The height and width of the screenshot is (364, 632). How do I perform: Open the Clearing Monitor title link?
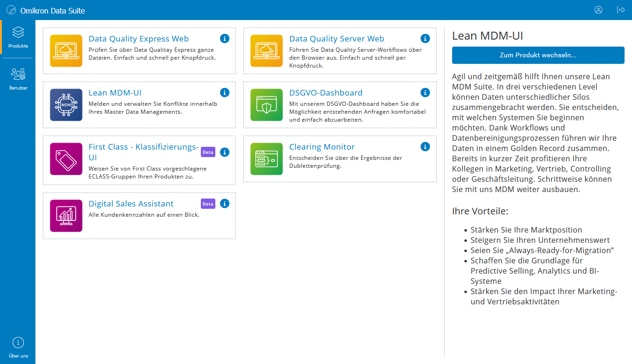coord(322,147)
